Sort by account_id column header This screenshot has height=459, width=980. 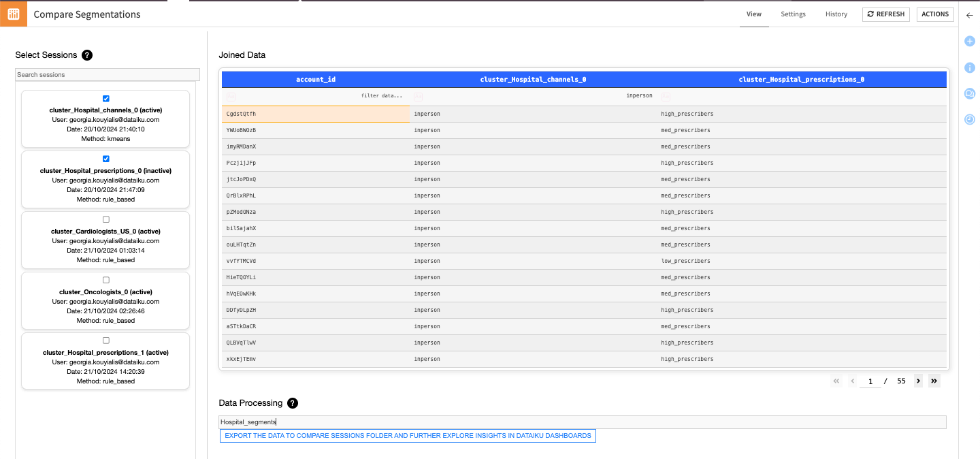316,80
